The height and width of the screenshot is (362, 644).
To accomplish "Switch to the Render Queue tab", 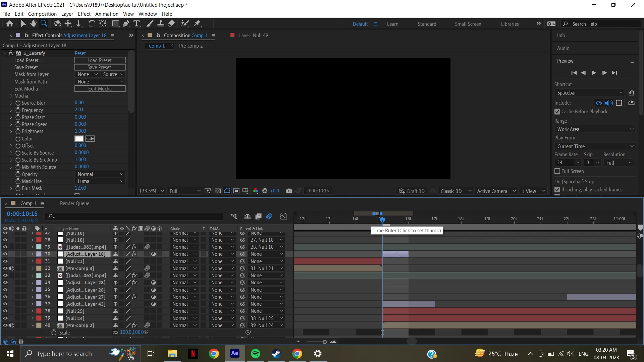I will [x=74, y=203].
